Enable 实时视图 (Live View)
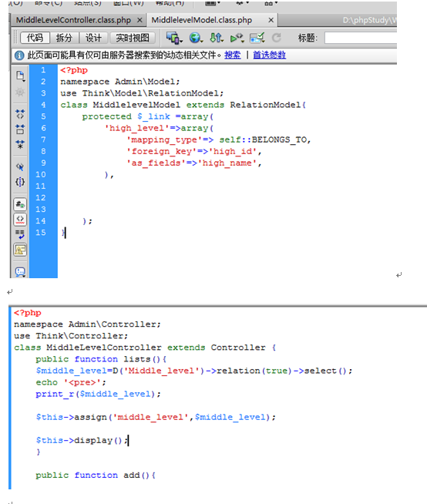This screenshot has height=504, width=427. [133, 38]
